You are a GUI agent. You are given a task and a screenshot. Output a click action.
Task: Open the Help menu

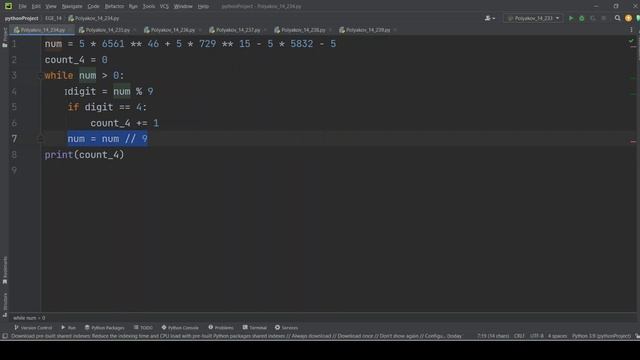pos(203,6)
